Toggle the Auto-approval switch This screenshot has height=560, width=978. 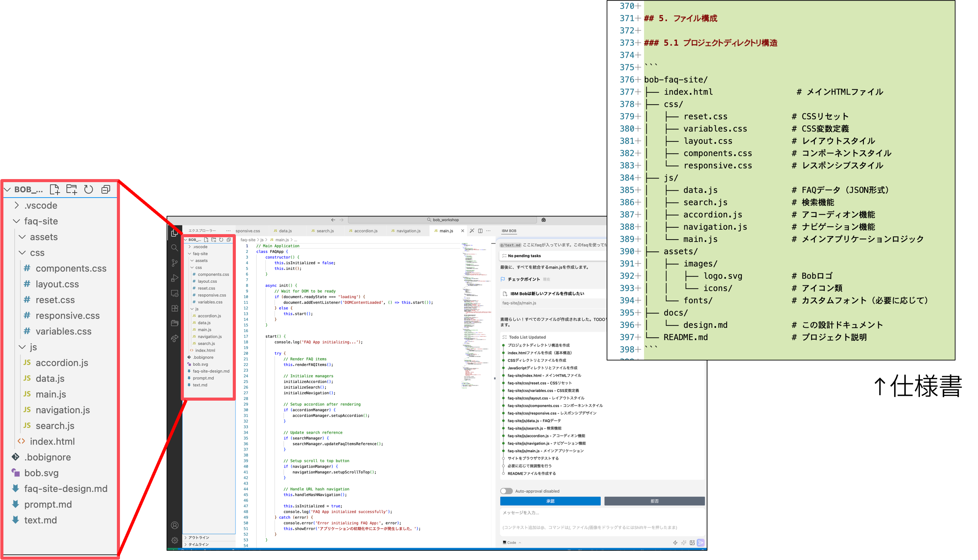coord(506,491)
